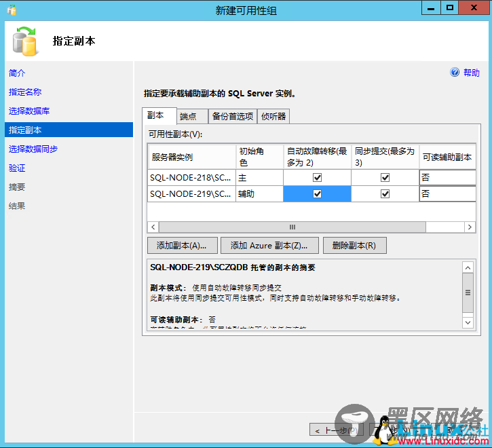Image resolution: width=492 pixels, height=448 pixels.
Task: Click 添加副本(A)... button
Action: 183,245
